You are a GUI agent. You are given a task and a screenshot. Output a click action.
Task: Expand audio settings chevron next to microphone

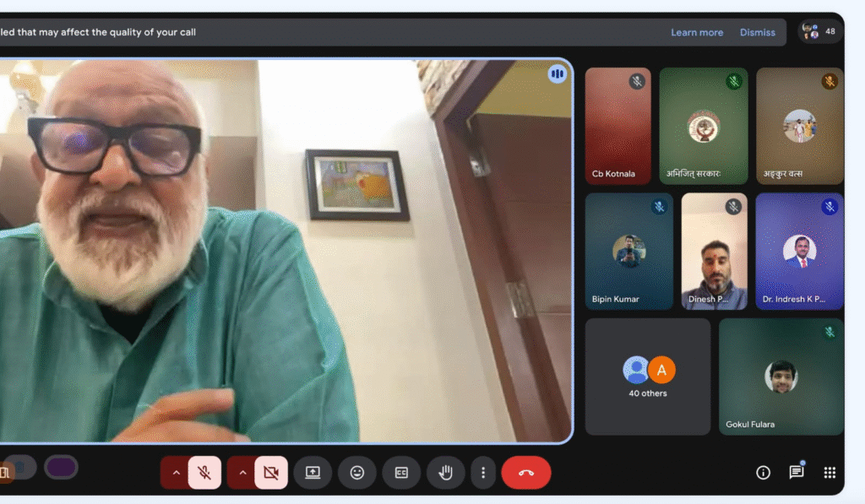pos(176,473)
